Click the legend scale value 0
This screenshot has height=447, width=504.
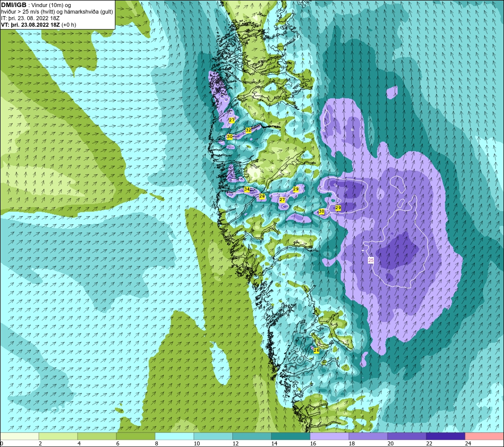point(2,443)
